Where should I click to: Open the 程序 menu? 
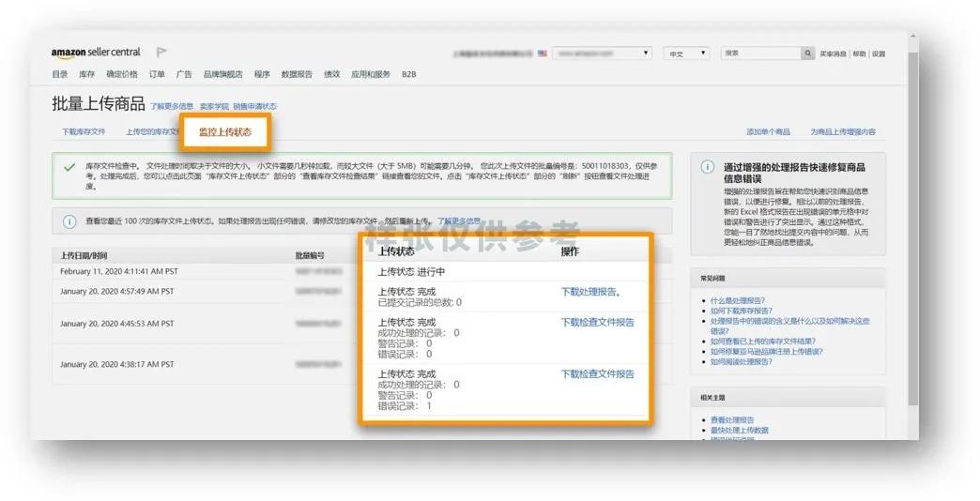click(262, 74)
